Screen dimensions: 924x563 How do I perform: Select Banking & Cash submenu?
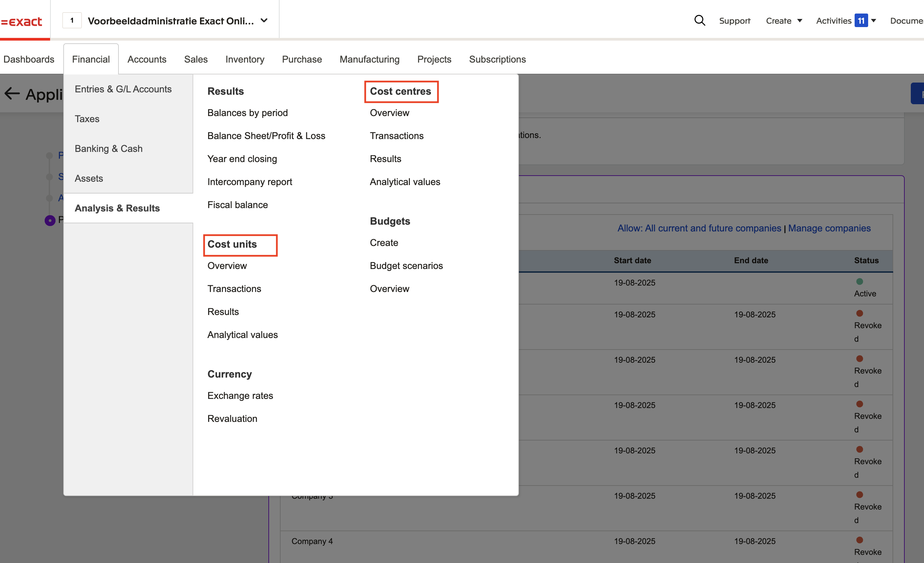108,149
